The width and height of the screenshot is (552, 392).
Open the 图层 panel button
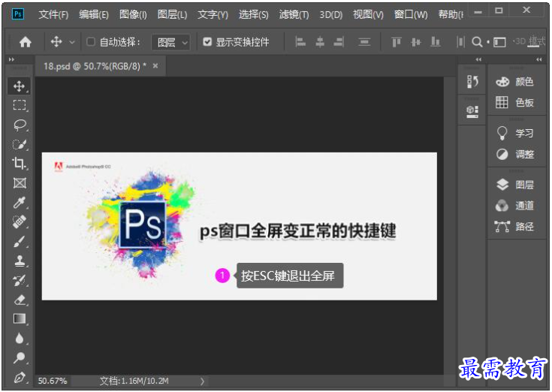click(x=514, y=185)
